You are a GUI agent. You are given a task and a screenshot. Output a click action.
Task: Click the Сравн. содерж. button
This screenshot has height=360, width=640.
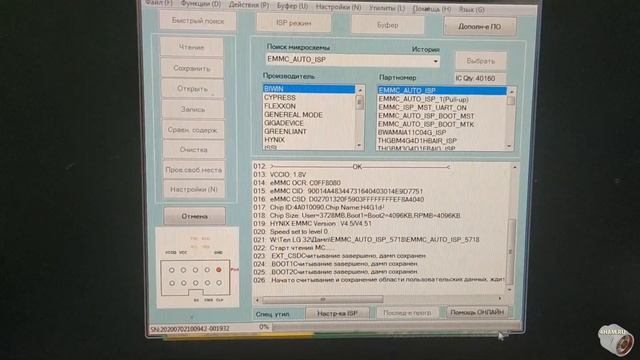[193, 130]
